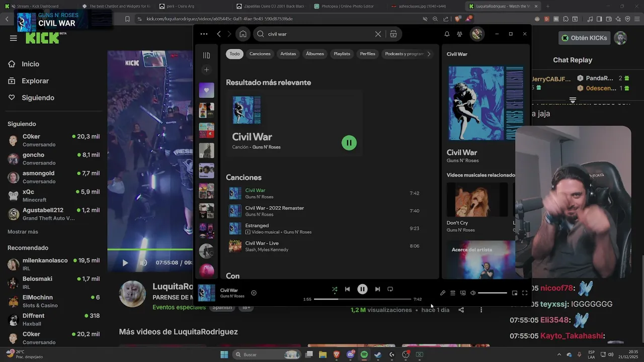This screenshot has width=644, height=362.
Task: Skip to previous track in Spotify
Action: point(347,289)
